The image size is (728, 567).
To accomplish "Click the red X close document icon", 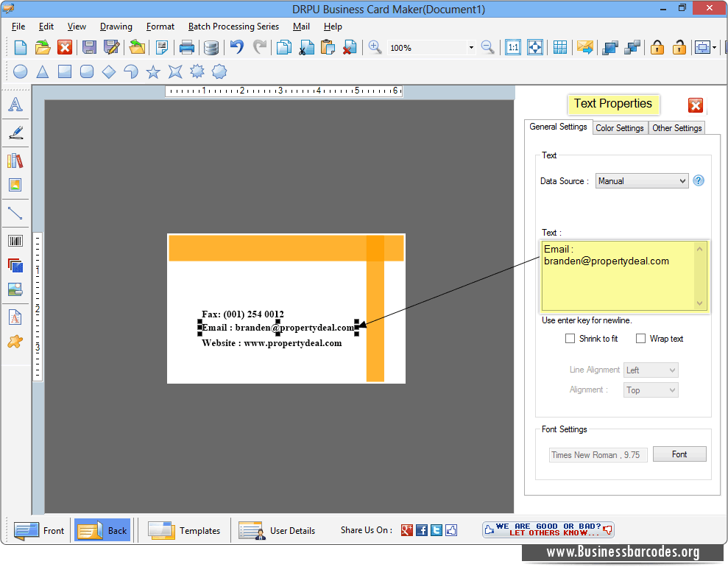I will point(65,47).
